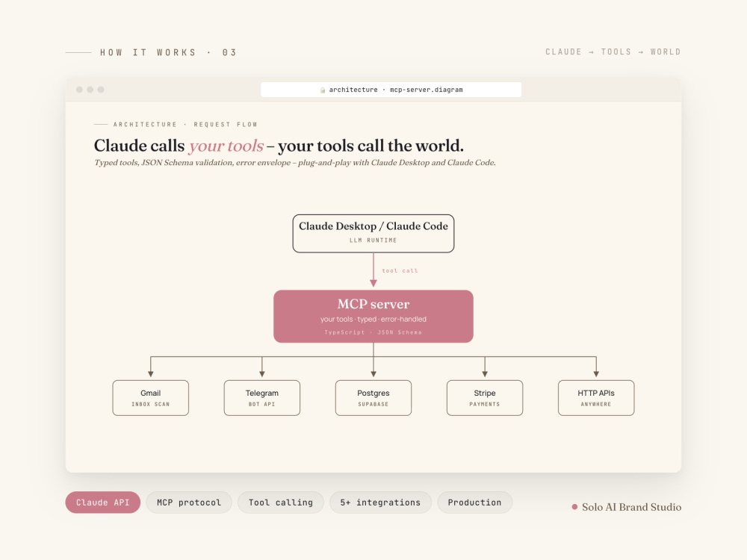
Task: Choose the Tool calling tag
Action: click(x=281, y=503)
